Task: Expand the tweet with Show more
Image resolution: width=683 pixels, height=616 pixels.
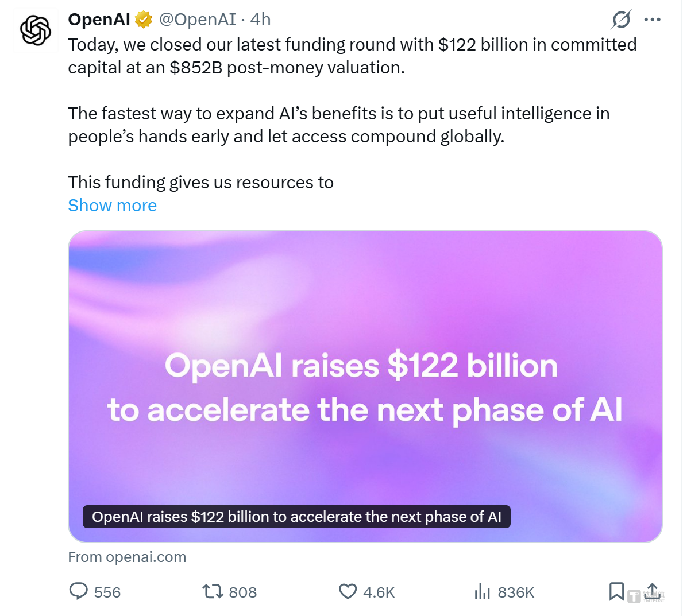Action: [x=112, y=206]
